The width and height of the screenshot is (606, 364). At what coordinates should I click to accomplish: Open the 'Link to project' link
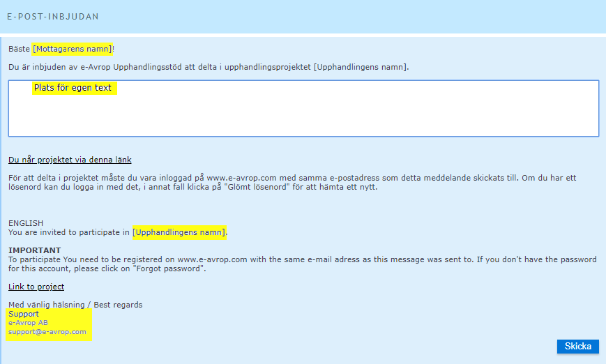point(36,287)
